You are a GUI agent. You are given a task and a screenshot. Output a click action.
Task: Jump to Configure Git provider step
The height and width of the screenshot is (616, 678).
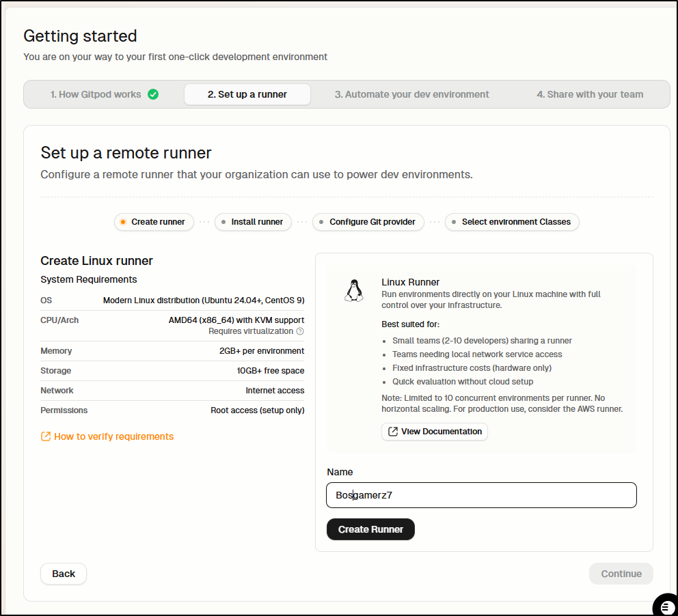tap(368, 221)
